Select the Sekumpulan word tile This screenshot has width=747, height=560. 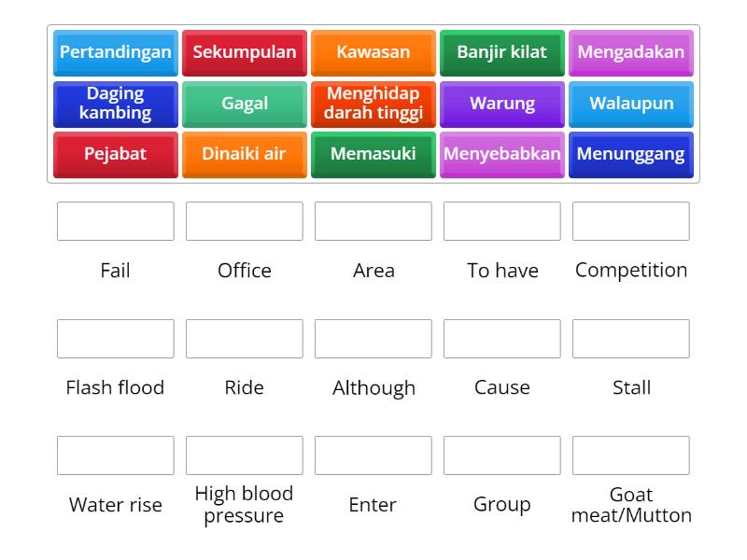pyautogui.click(x=244, y=53)
